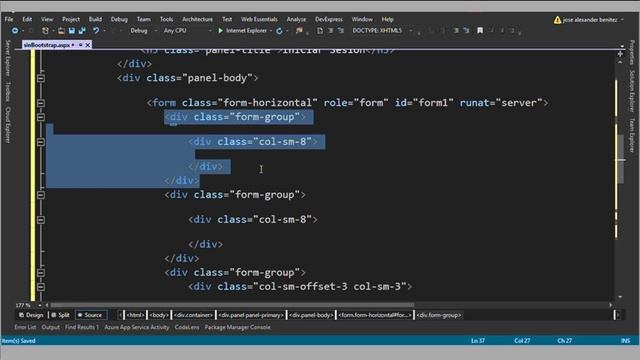Click the Save All icon
640x360 pixels.
tap(82, 31)
